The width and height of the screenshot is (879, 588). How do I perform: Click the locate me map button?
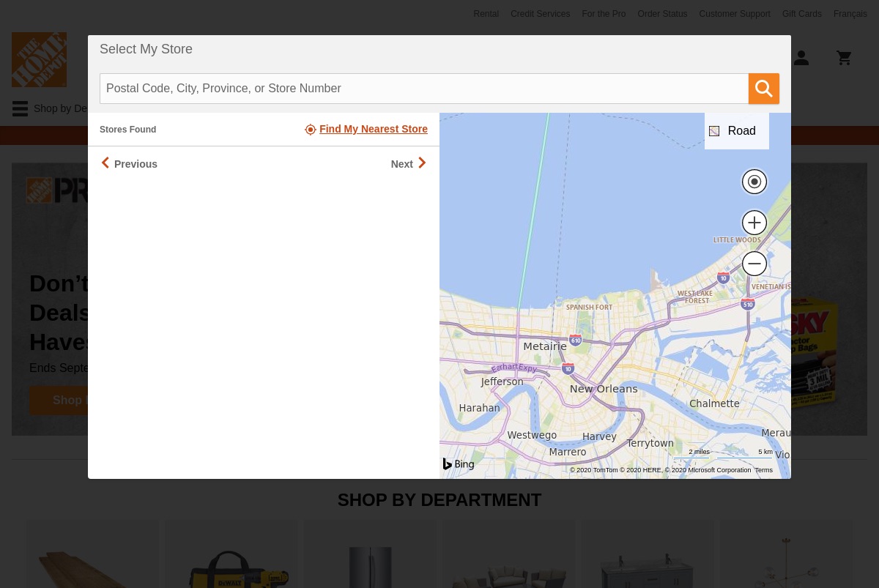(754, 182)
